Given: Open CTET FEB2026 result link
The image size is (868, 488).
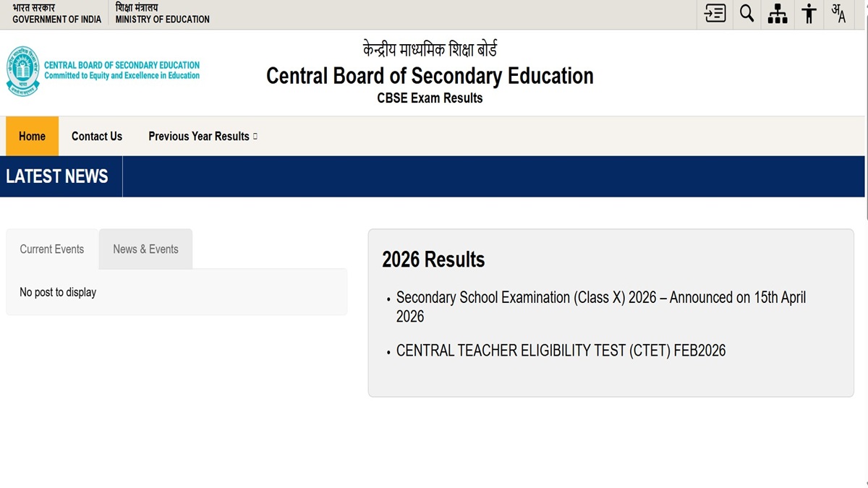Looking at the screenshot, I should click(561, 351).
